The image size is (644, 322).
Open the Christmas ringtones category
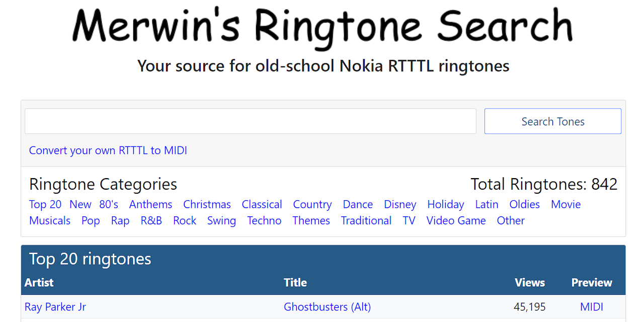point(207,204)
